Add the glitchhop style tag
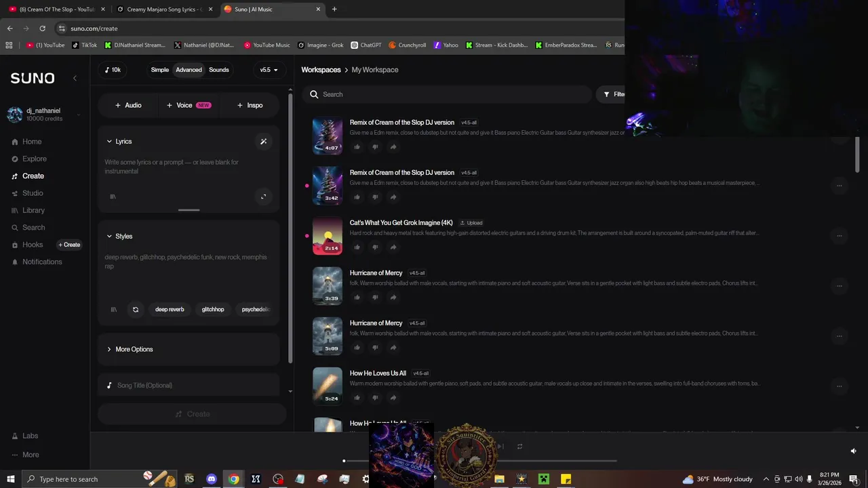 point(213,310)
